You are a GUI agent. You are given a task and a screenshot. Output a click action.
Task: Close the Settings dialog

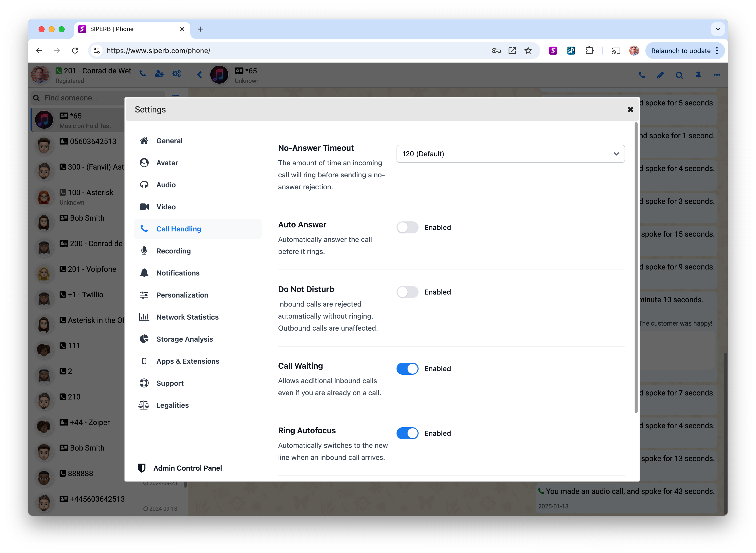[631, 109]
